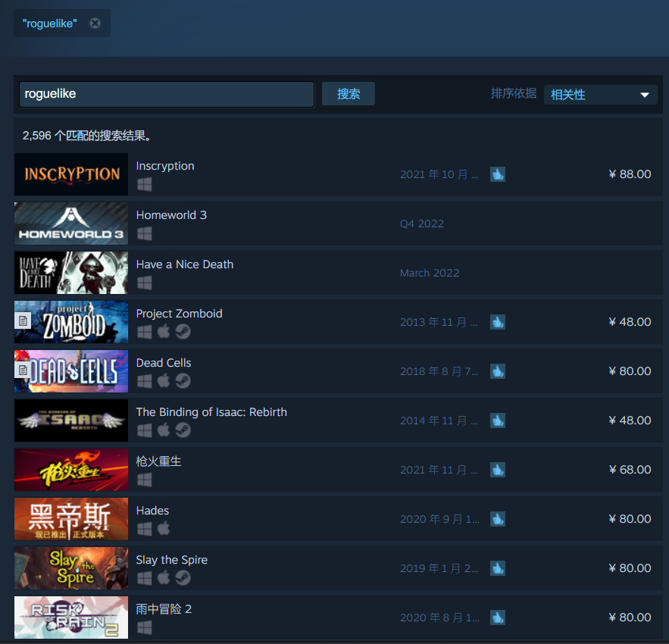Click Dead Cells review thumbs-up icon
The image size is (669, 644).
pyautogui.click(x=498, y=371)
